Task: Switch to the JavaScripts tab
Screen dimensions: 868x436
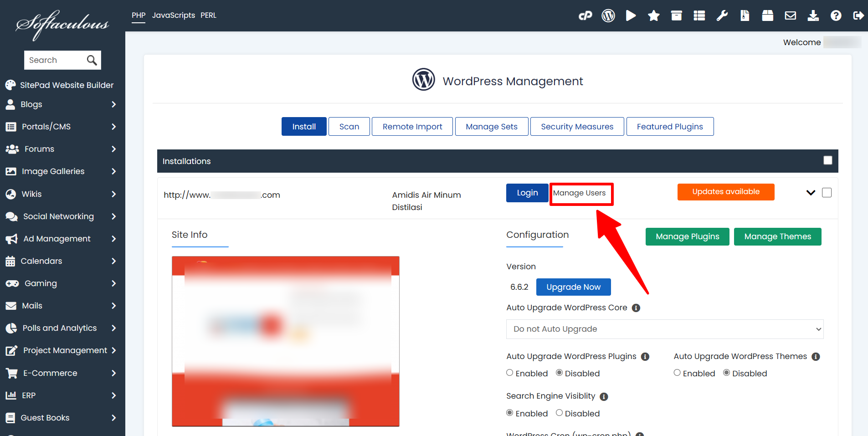Action: pyautogui.click(x=174, y=15)
